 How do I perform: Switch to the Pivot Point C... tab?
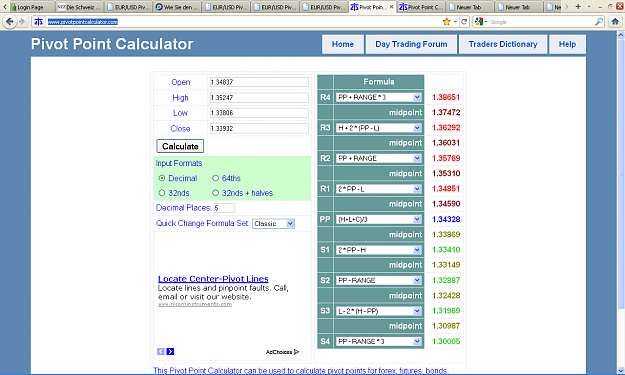click(421, 7)
